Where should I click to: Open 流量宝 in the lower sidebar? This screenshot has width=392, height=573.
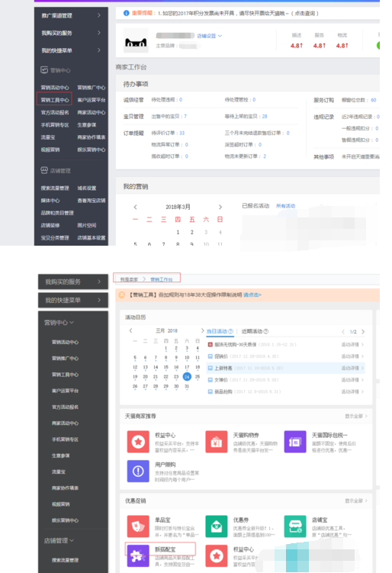(x=59, y=472)
